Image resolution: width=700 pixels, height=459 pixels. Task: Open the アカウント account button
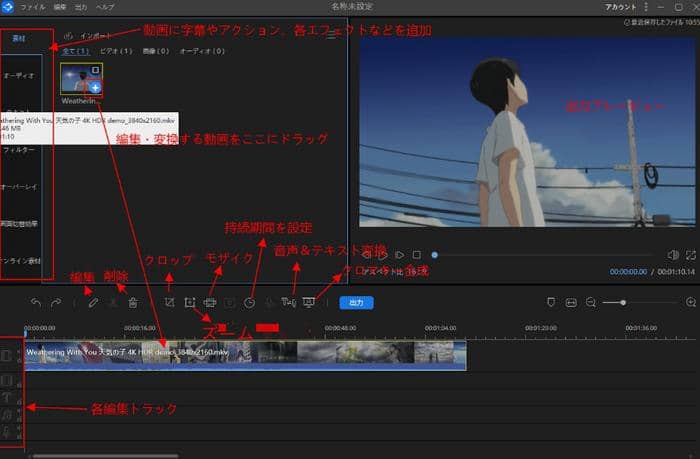[621, 7]
